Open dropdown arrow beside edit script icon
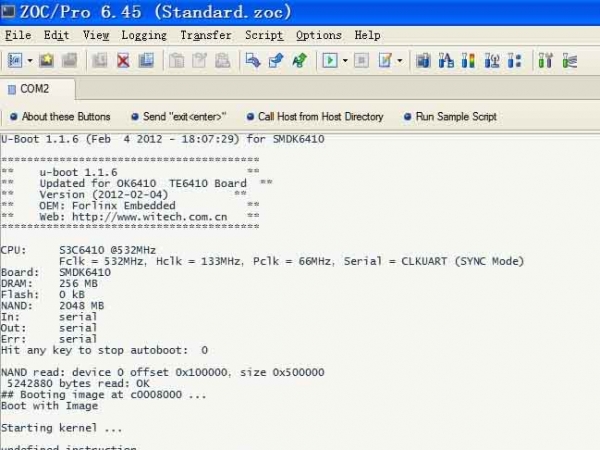Image resolution: width=600 pixels, height=450 pixels. click(400, 60)
